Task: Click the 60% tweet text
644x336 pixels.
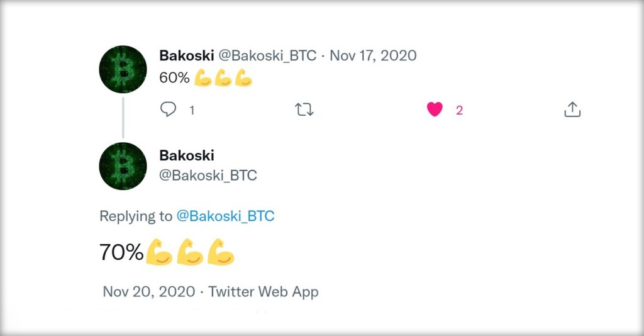Action: point(175,78)
